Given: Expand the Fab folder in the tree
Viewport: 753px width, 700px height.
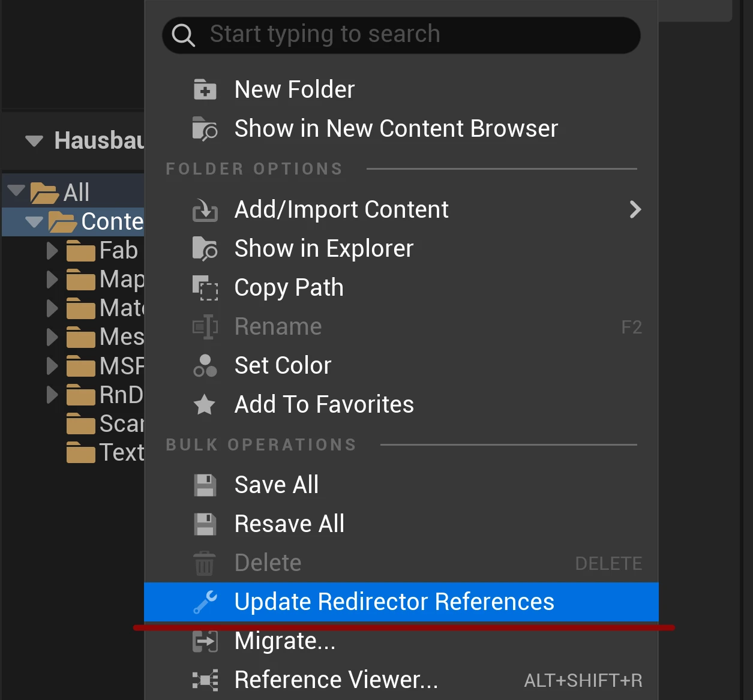Looking at the screenshot, I should click(50, 250).
